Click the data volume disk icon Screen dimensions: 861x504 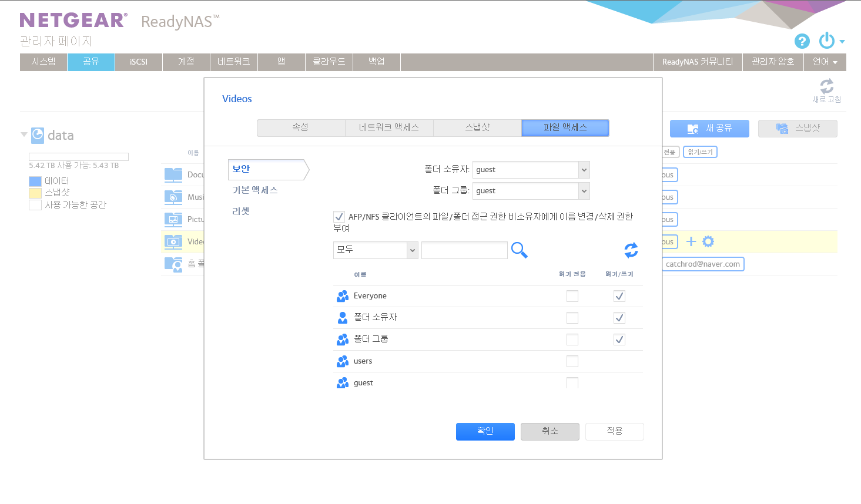pyautogui.click(x=38, y=135)
